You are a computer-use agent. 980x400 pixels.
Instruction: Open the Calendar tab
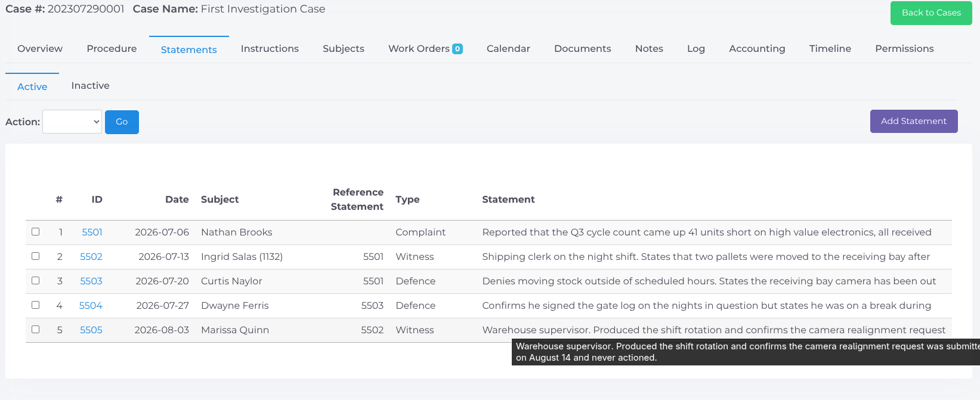tap(508, 49)
